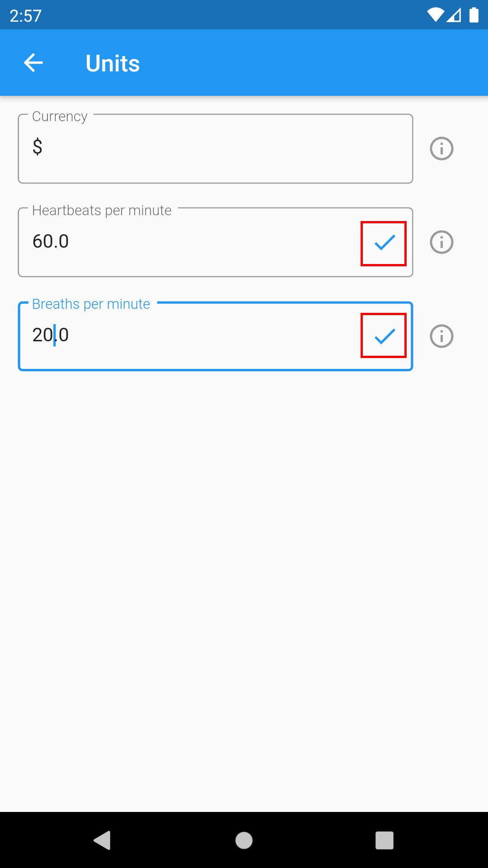This screenshot has width=488, height=868.
Task: Tap the 2:57 clock in status bar
Action: (26, 16)
